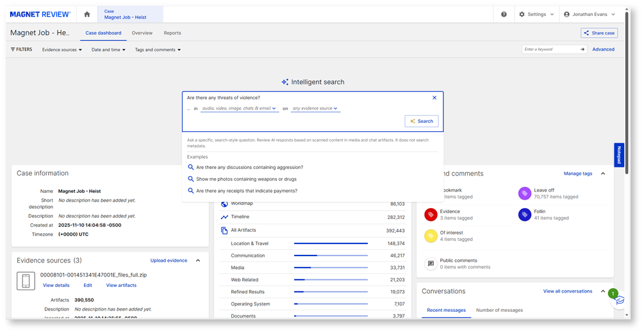Click the Location & Travel progress bar
The width and height of the screenshot is (644, 333).
[x=331, y=243]
